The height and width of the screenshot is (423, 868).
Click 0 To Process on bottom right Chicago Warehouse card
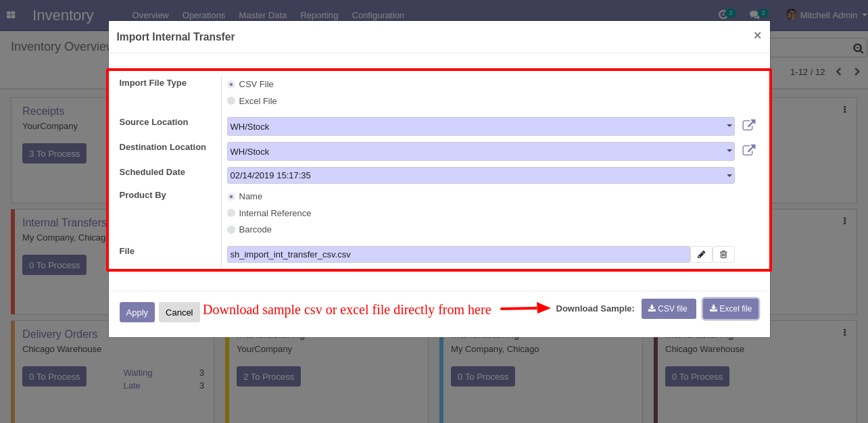click(x=697, y=376)
